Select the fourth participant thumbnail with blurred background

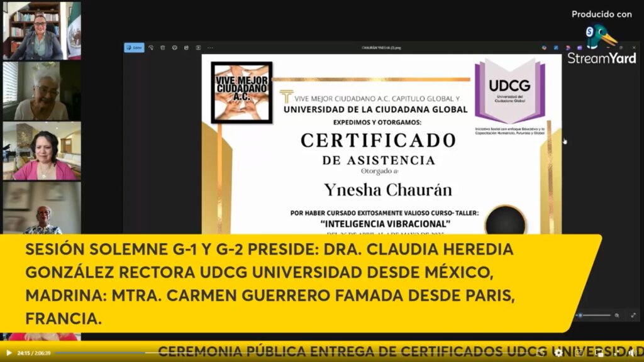coord(42,208)
